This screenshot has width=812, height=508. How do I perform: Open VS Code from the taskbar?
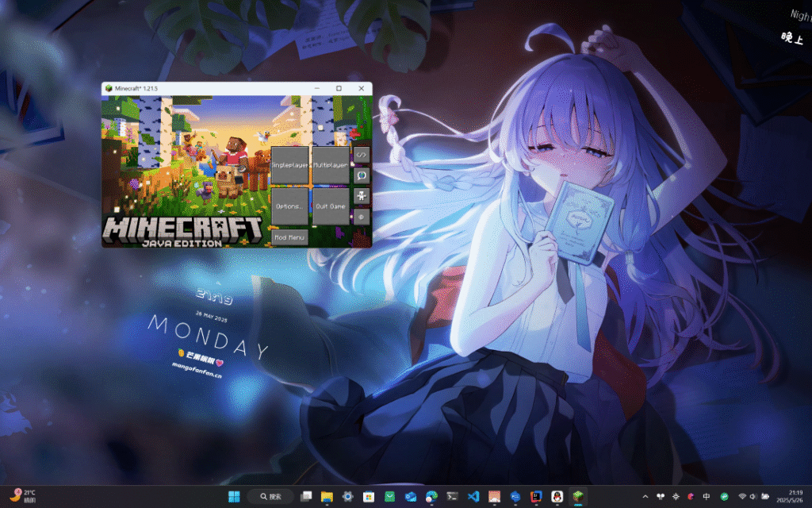[x=473, y=498]
